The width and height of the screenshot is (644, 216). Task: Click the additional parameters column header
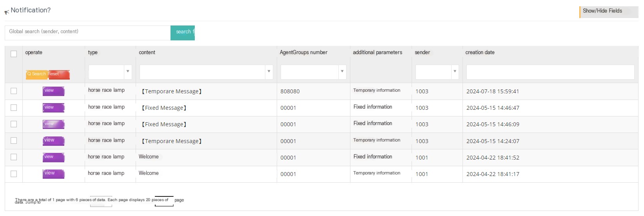pos(377,52)
